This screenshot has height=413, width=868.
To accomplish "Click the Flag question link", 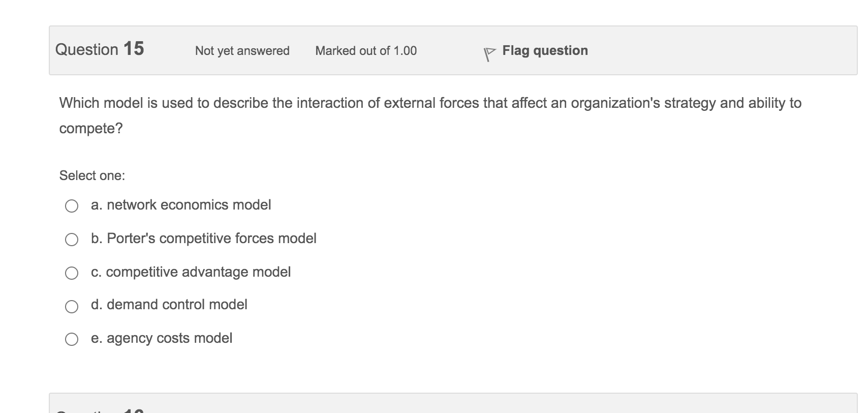I will coord(544,50).
